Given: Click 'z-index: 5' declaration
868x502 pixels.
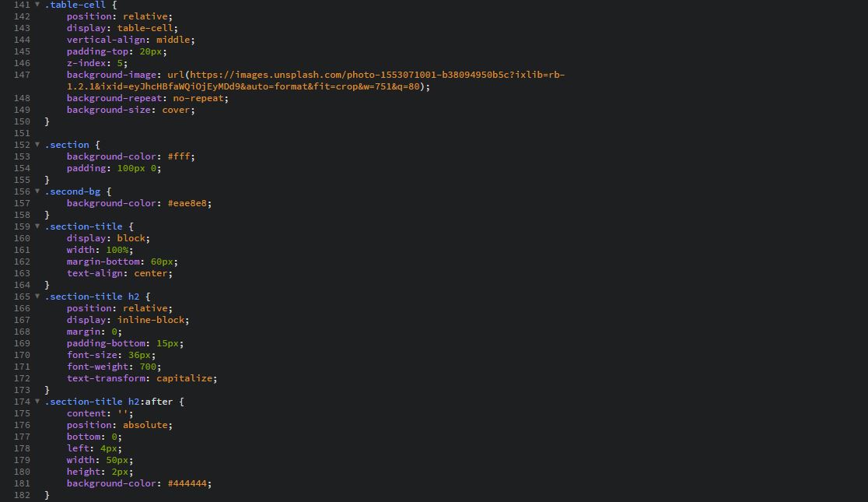Looking at the screenshot, I should (97, 63).
